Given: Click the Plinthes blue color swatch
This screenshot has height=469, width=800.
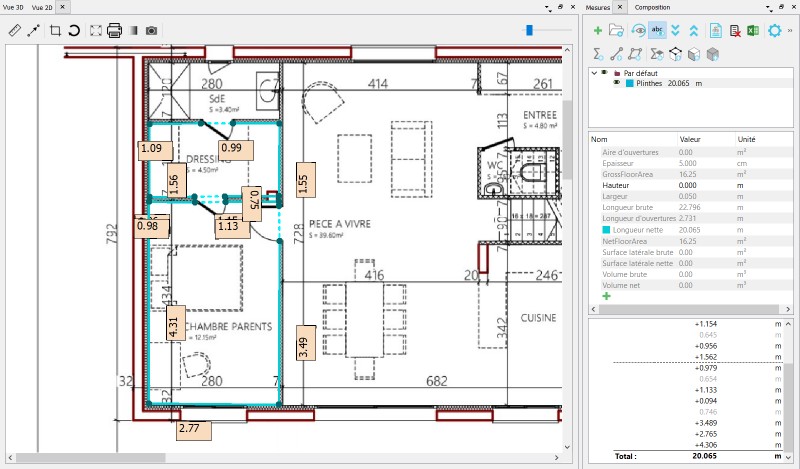Looking at the screenshot, I should 630,83.
